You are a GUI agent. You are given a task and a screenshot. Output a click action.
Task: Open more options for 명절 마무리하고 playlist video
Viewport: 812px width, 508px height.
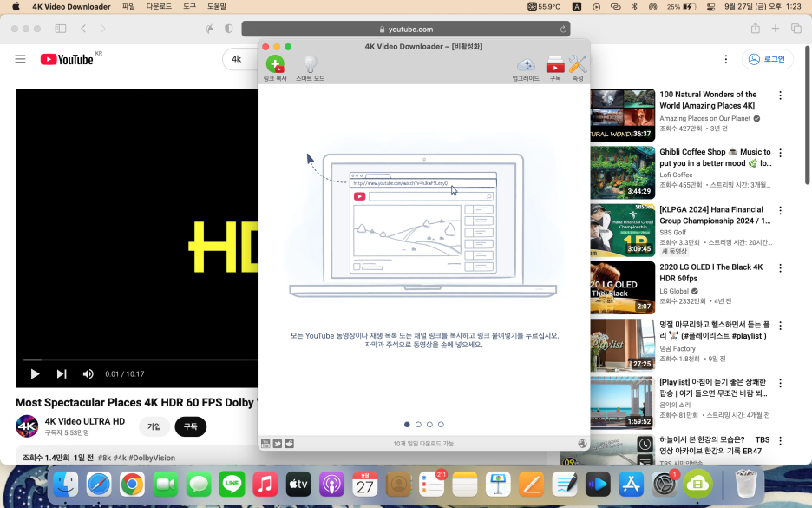pos(781,325)
